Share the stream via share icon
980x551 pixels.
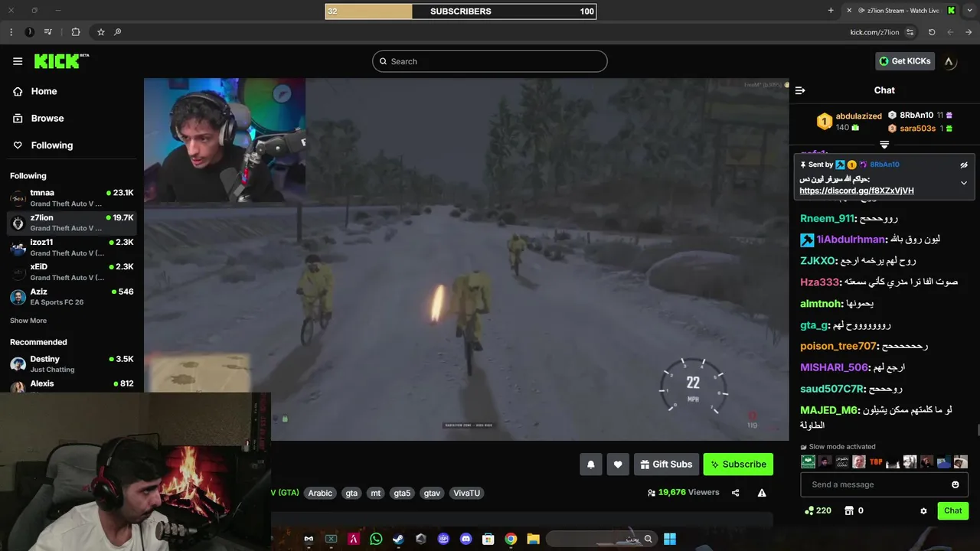click(x=735, y=493)
